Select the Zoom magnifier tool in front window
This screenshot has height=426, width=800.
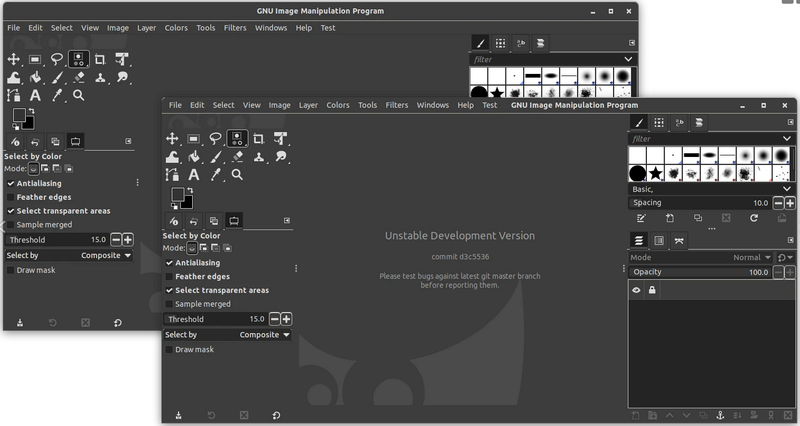237,174
